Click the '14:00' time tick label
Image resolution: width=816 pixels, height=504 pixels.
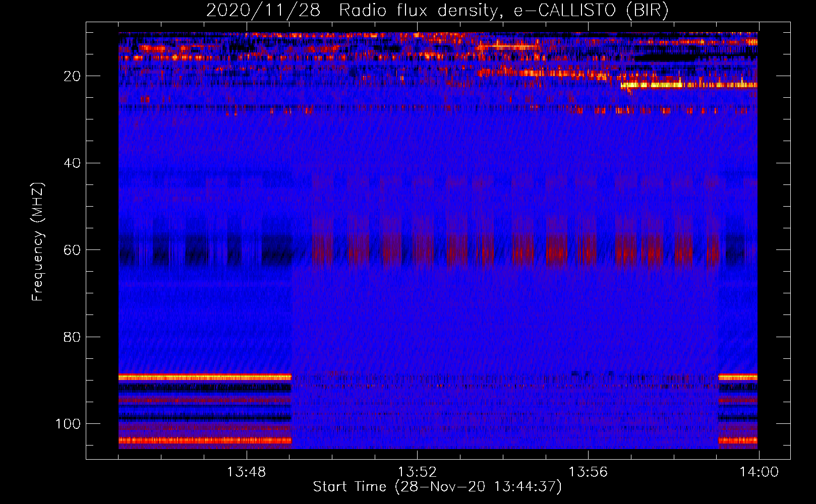click(x=759, y=472)
